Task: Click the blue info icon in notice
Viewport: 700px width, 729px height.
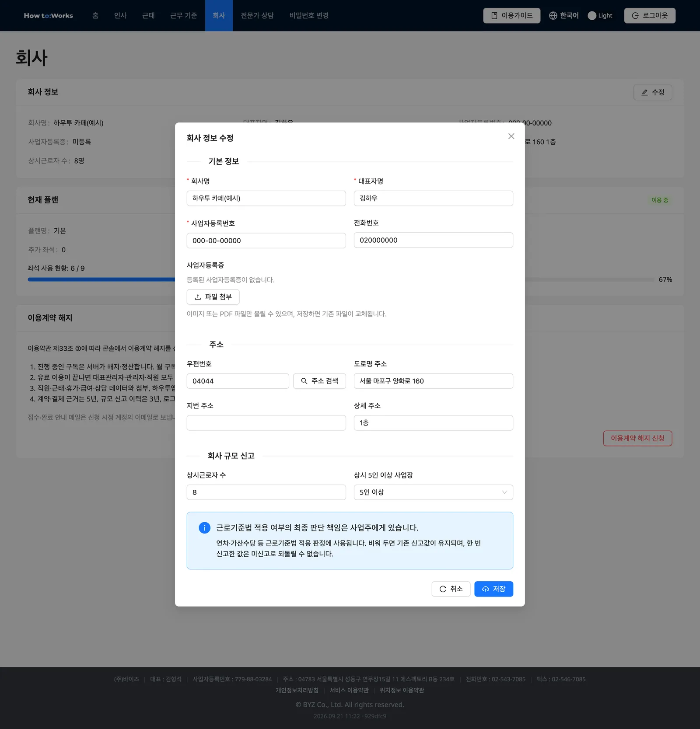Action: (x=204, y=528)
